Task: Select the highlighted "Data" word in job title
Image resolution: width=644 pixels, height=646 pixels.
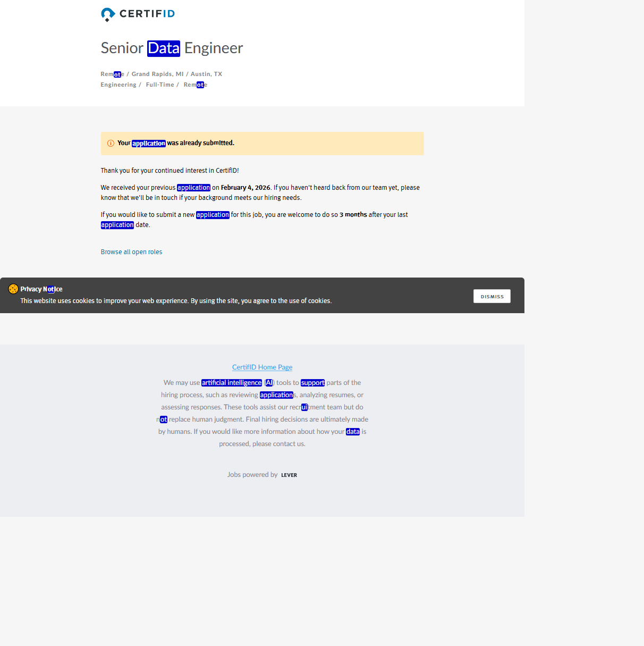Action: (x=164, y=48)
